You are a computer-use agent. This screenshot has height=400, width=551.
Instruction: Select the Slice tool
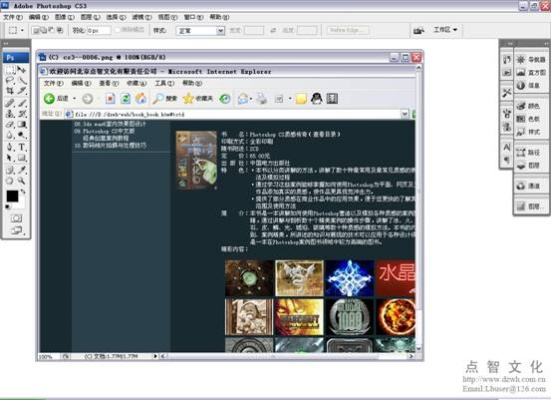coord(22,91)
